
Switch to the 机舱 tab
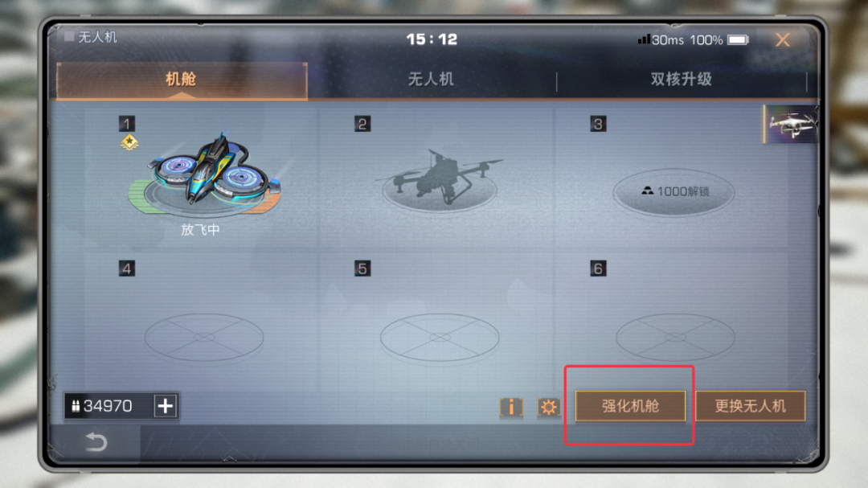click(182, 80)
